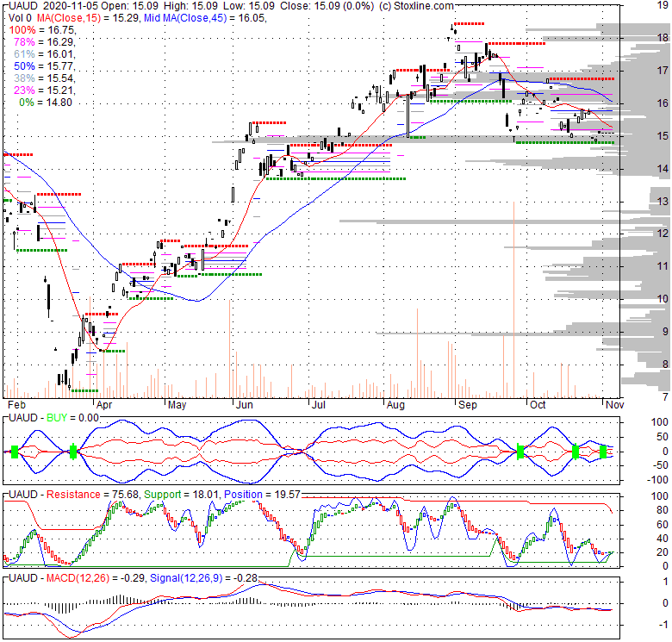
Task: Click Mid MA(Close,45) = 16.05 legend
Action: [x=205, y=18]
